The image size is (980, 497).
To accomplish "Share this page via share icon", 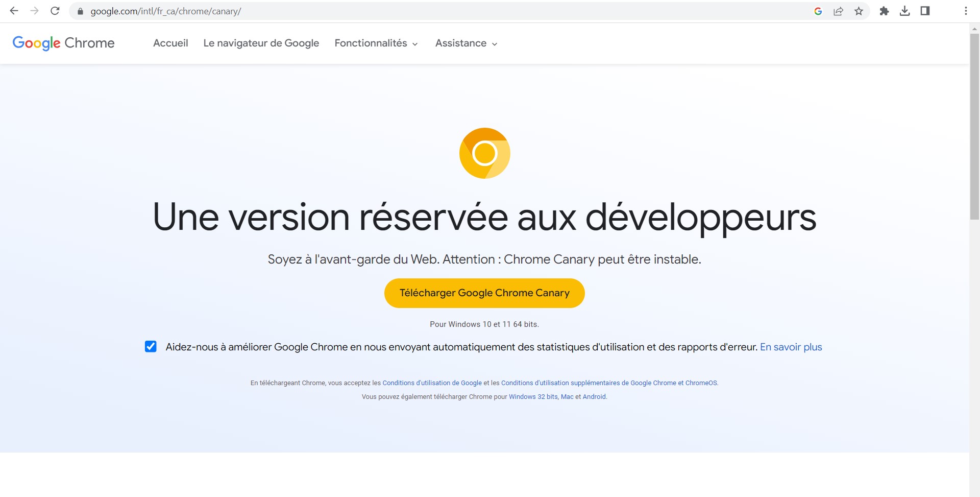I will click(838, 11).
